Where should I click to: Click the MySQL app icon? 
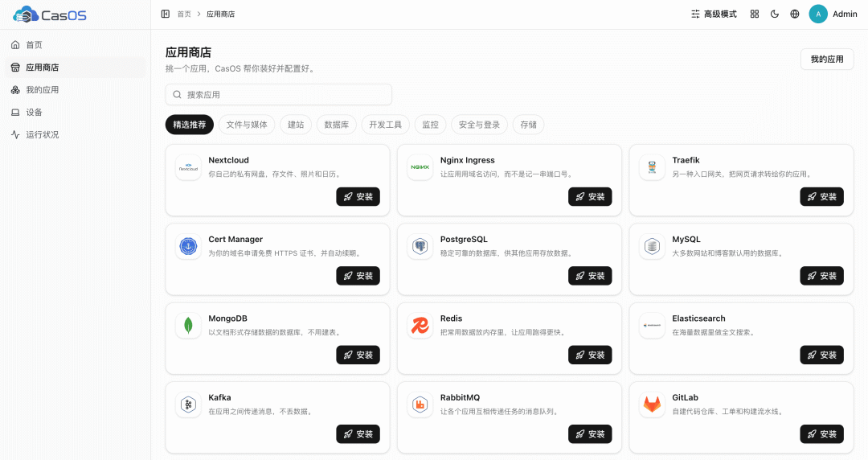click(x=652, y=247)
